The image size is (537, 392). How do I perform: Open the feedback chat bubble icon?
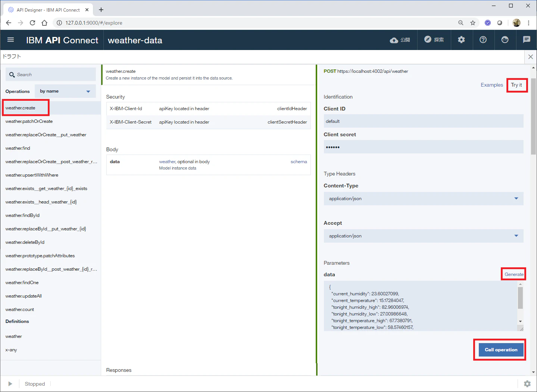pyautogui.click(x=527, y=40)
